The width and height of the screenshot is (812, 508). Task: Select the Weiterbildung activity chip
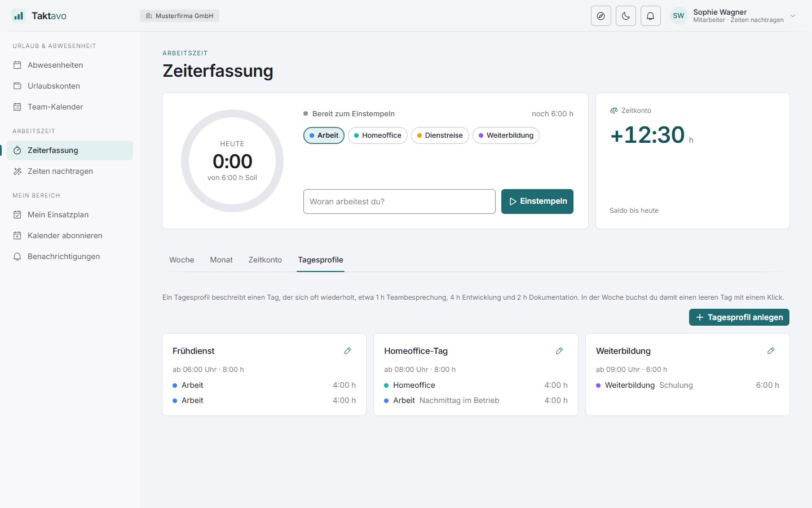(x=506, y=135)
